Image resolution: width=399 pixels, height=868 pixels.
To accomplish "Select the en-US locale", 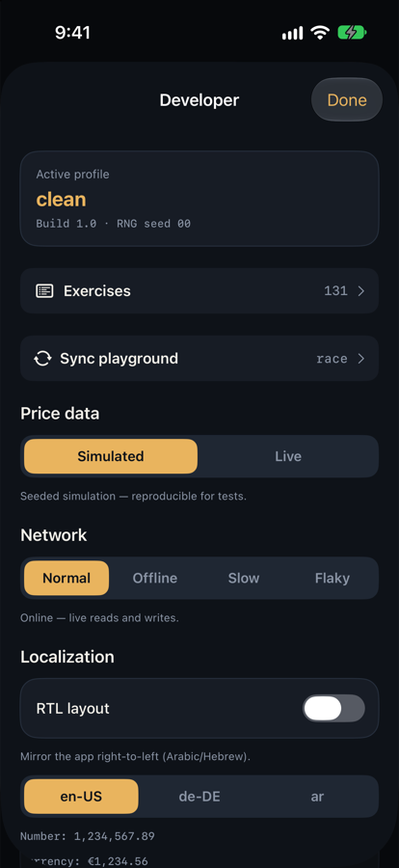I will click(81, 797).
